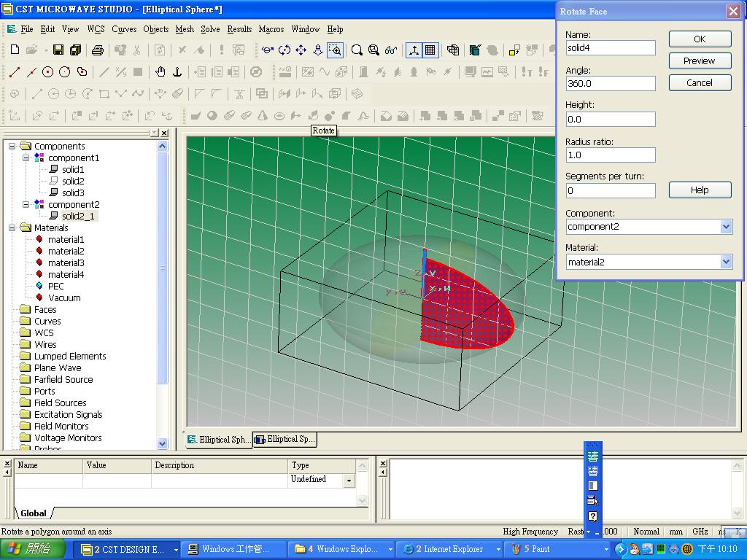The image size is (747, 560).
Task: Open the Type Undefined dropdown
Action: pos(349,481)
